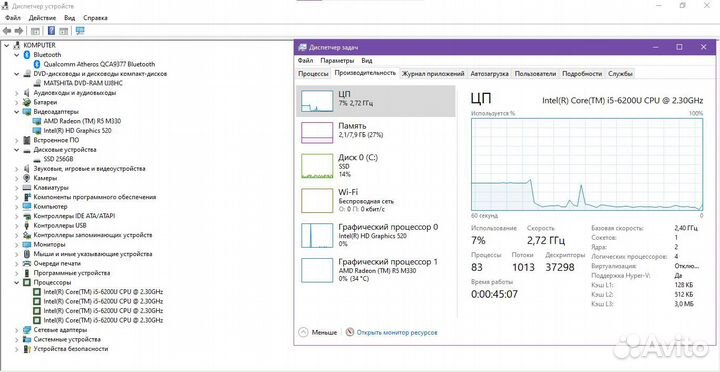
Task: Expand the Мониторы node arrow
Action: (17, 244)
